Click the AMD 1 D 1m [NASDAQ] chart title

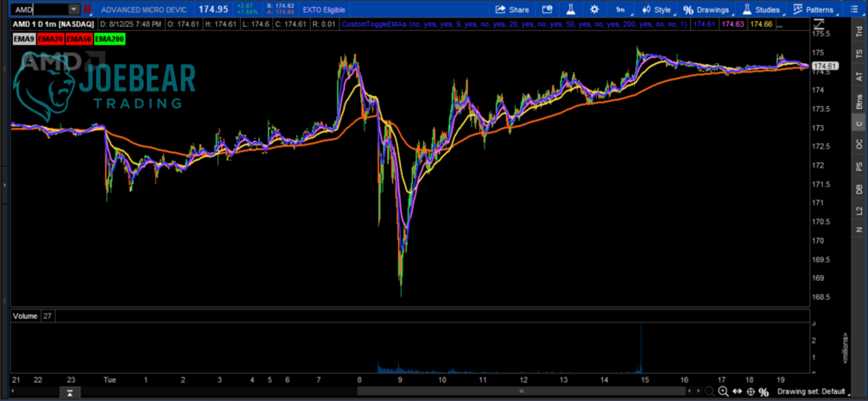coord(54,25)
